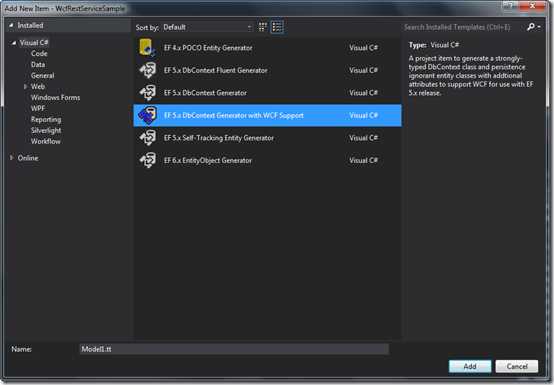Open the search options dropdown arrow
This screenshot has height=385, width=554.
click(x=539, y=27)
